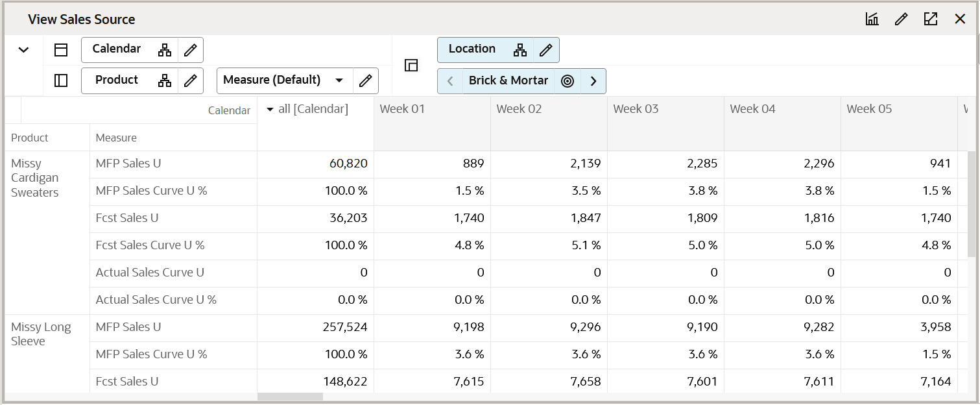Click the seek target icon beside Brick & Mortar
The width and height of the screenshot is (980, 405).
[x=568, y=80]
